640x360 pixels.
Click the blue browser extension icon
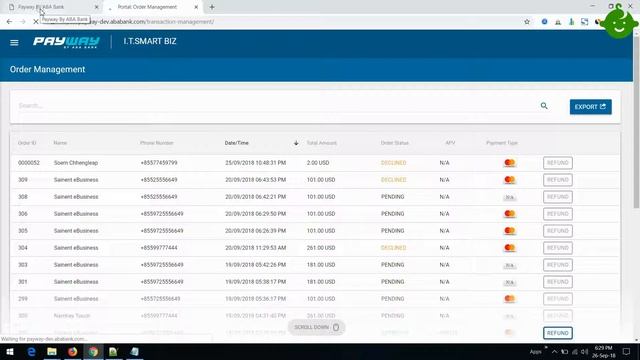[544, 22]
